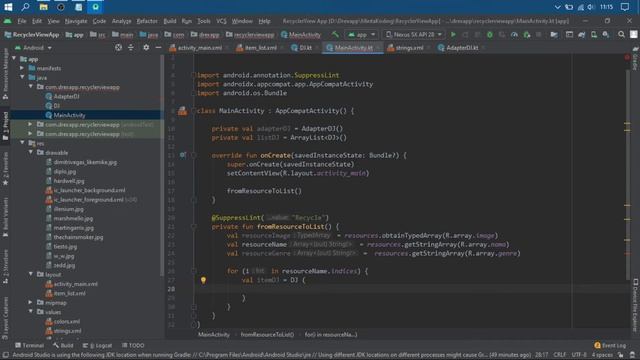This screenshot has width=640, height=360.
Task: Click the intention lightbulb on line 27
Action: pos(203,280)
